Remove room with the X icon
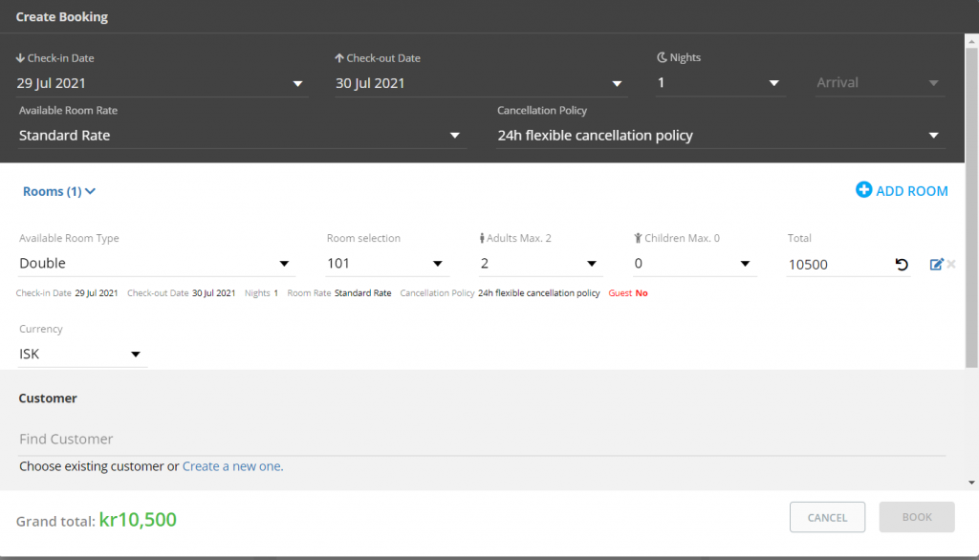 [x=951, y=264]
